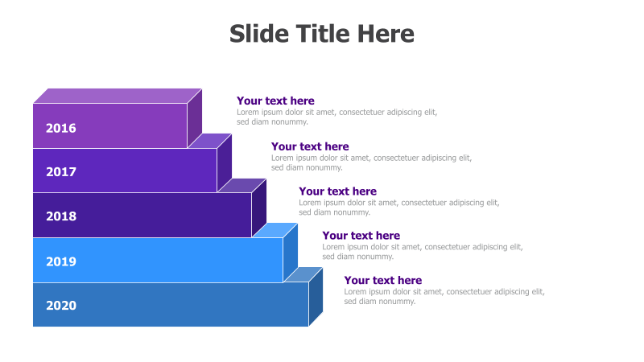The image size is (644, 362).
Task: Click the heading beside the 2016 block
Action: point(275,101)
